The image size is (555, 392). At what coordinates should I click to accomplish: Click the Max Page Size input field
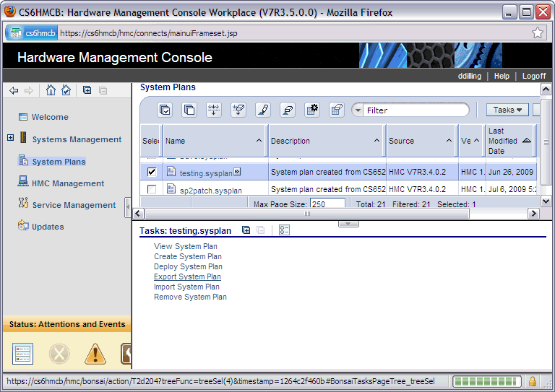tap(327, 204)
